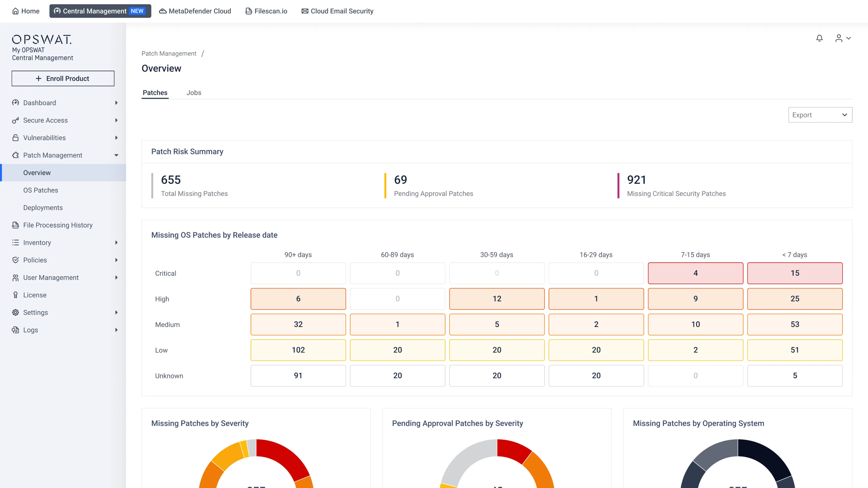The width and height of the screenshot is (868, 488).
Task: Expand the Policies submenu arrow
Action: pos(116,260)
